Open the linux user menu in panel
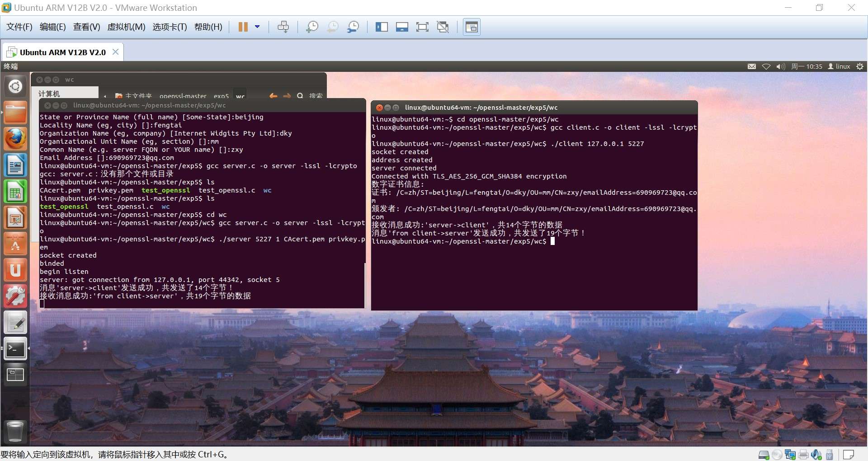 (x=839, y=66)
